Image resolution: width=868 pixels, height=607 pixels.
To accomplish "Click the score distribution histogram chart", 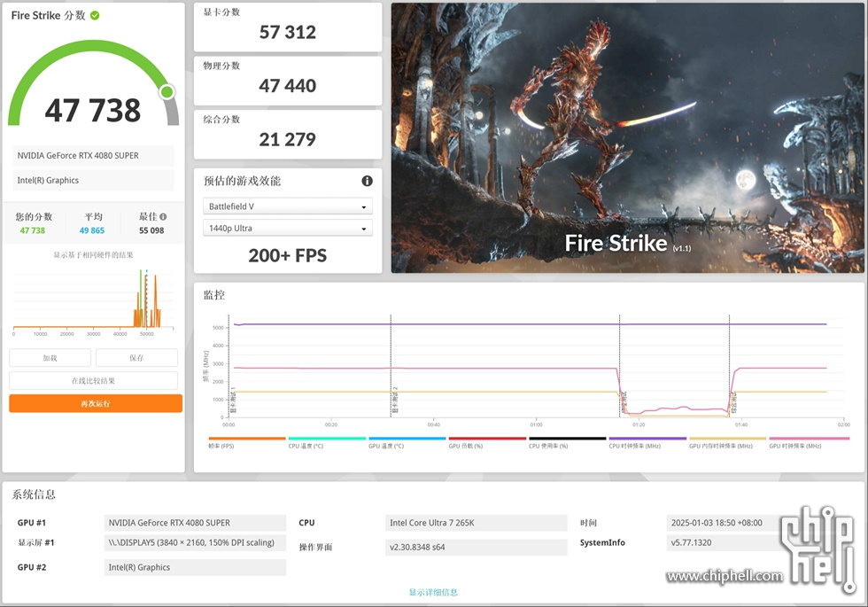I will (93, 302).
